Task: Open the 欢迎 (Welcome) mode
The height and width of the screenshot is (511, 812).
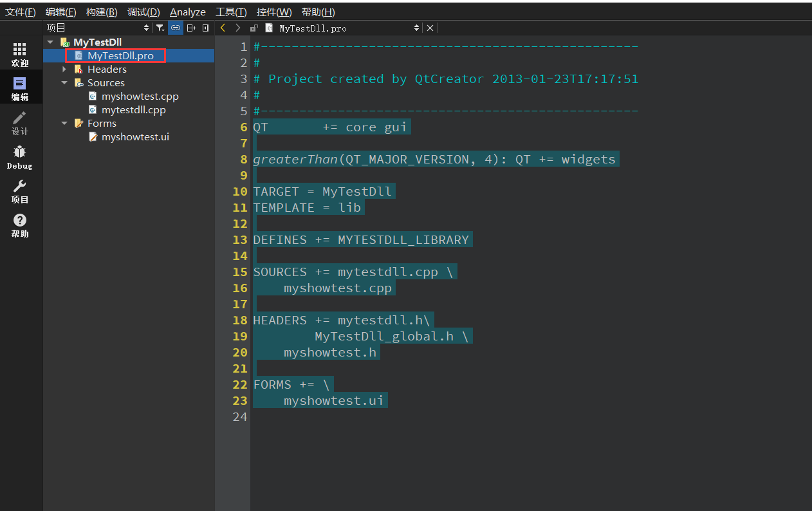Action: coord(19,54)
